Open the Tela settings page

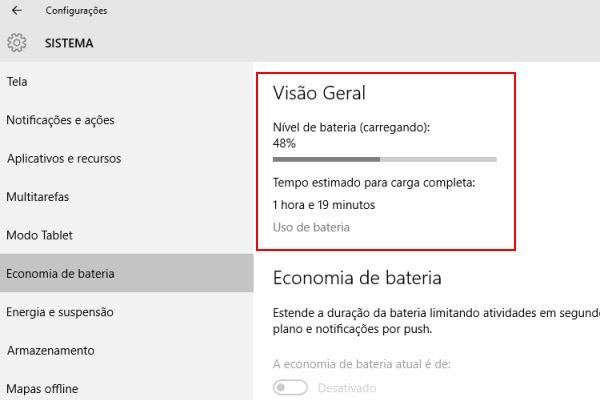click(x=17, y=81)
